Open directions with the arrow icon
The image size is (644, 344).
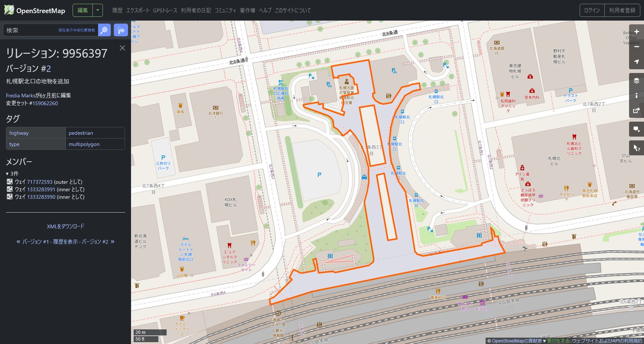(x=121, y=30)
